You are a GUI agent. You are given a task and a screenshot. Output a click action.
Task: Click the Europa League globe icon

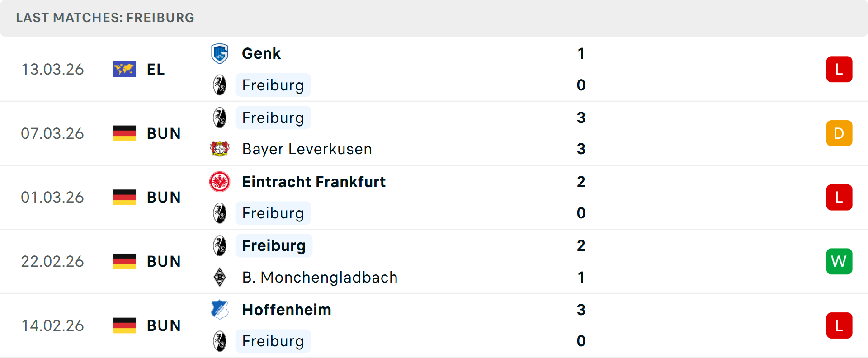[124, 69]
